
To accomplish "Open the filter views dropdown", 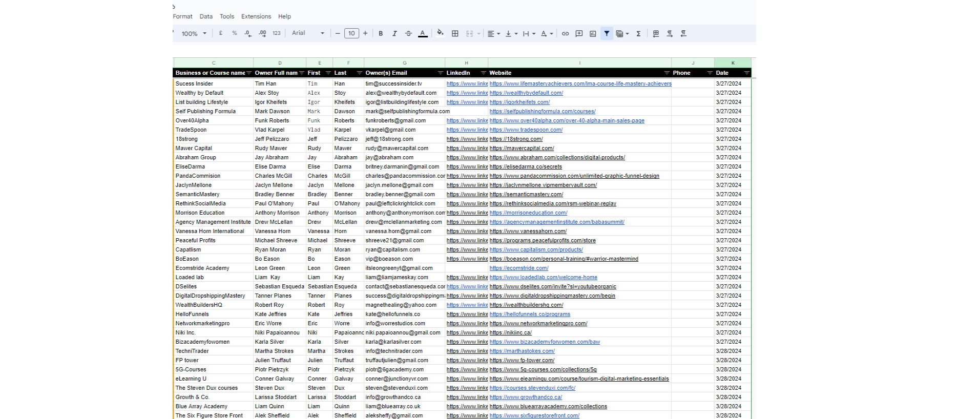I will (622, 33).
